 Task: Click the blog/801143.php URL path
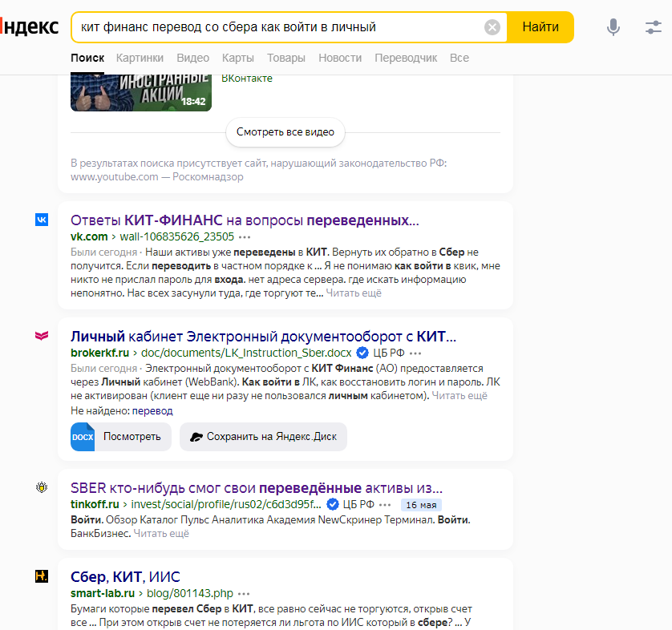click(x=190, y=593)
